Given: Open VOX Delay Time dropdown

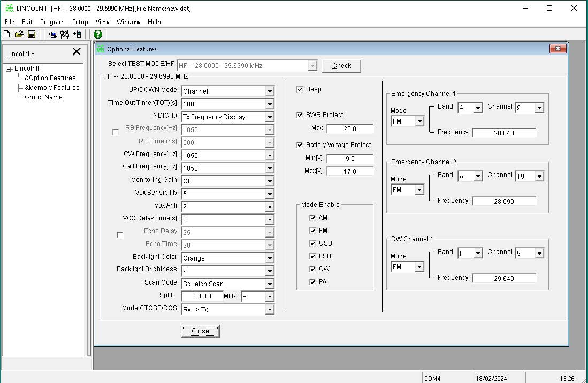Looking at the screenshot, I should (x=270, y=220).
